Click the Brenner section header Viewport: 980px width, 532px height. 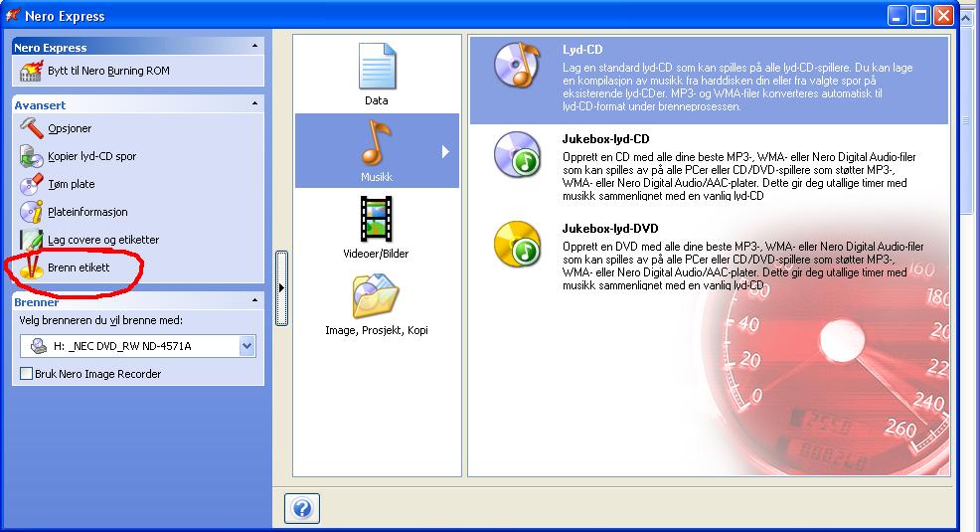(137, 301)
